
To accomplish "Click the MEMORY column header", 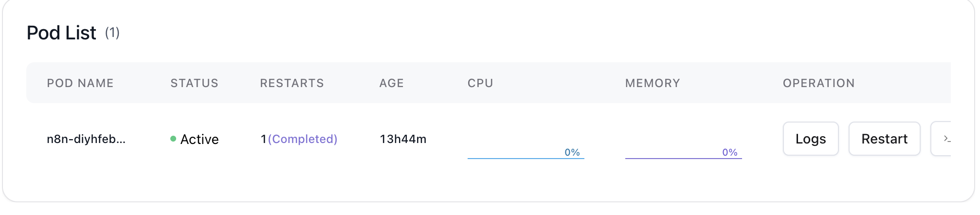I will point(653,83).
